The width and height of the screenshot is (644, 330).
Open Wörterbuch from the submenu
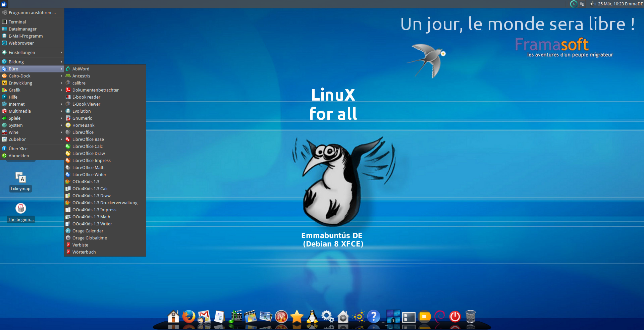105,252
